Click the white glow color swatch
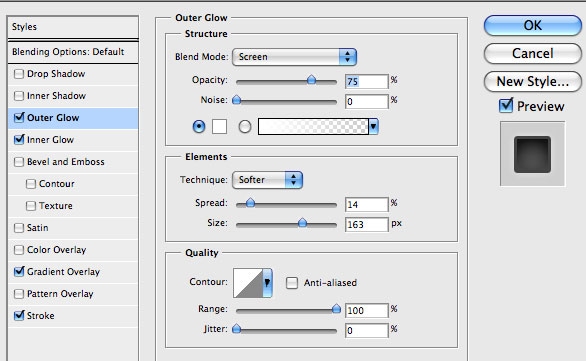The image size is (586, 361). (x=219, y=127)
